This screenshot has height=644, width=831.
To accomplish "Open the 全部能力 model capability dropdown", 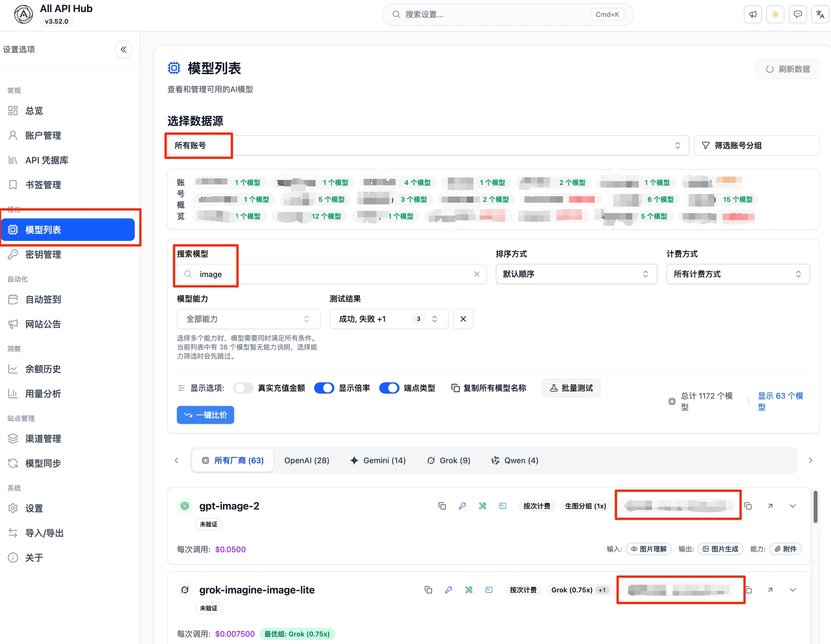I will [248, 319].
